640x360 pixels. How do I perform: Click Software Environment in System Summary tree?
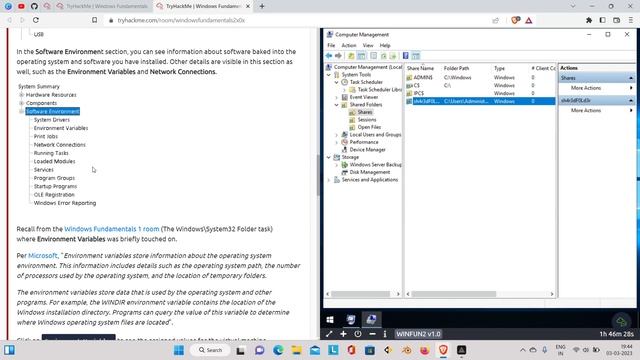pyautogui.click(x=53, y=111)
